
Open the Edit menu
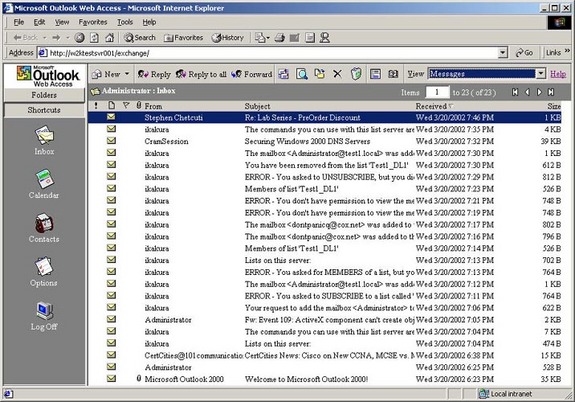tap(39, 22)
